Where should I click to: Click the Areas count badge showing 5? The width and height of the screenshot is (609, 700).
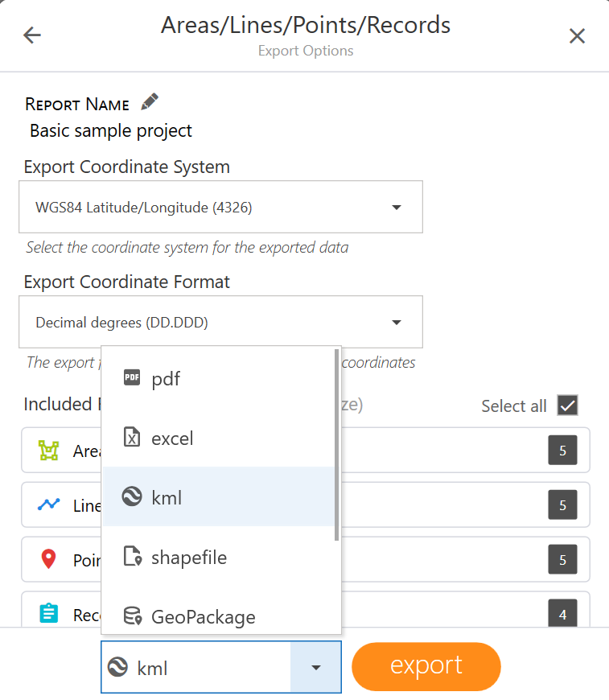562,451
